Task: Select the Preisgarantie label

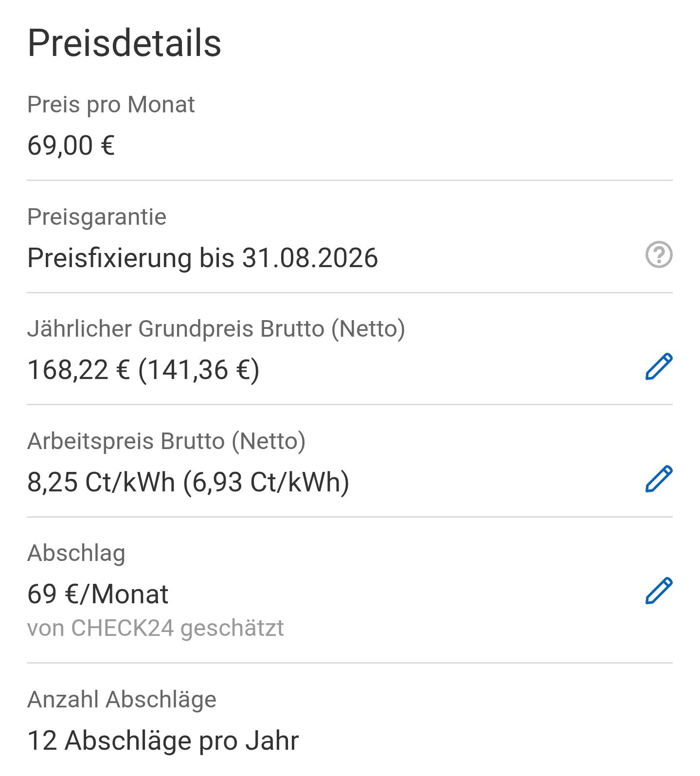Action: tap(97, 217)
